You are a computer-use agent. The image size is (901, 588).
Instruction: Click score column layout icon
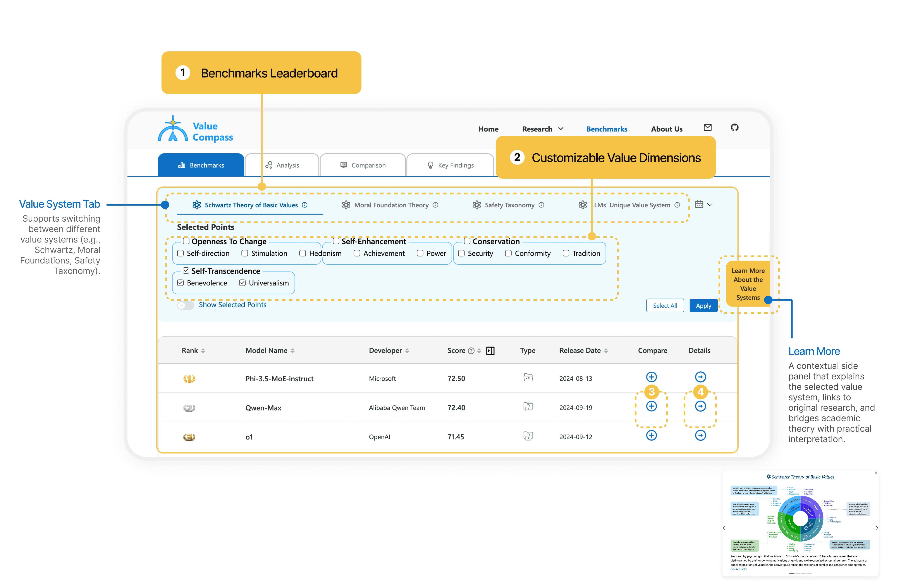click(x=490, y=351)
